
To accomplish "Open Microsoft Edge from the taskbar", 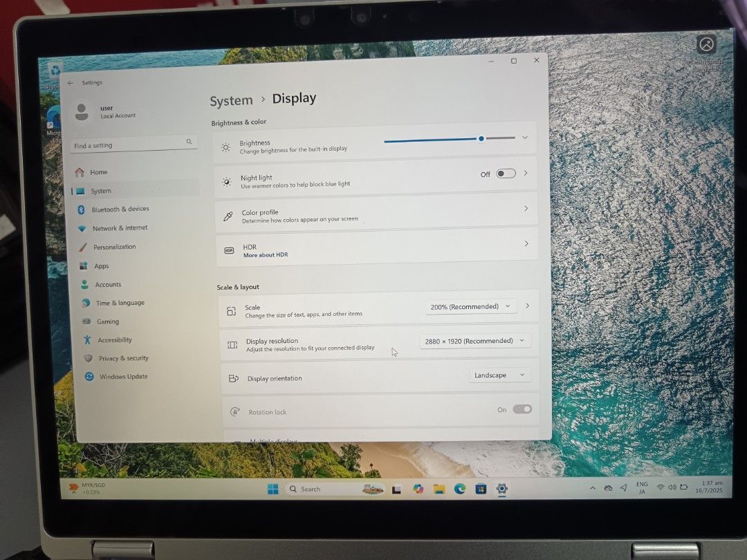I will point(460,489).
